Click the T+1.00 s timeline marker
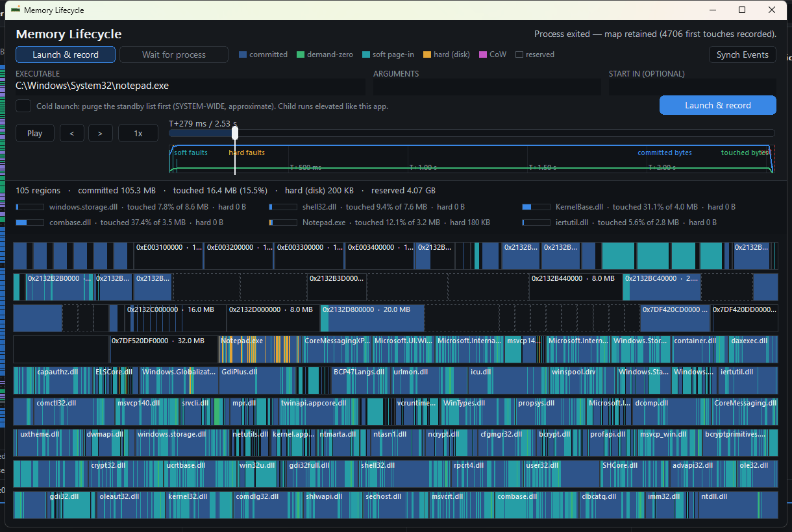The height and width of the screenshot is (532, 792). 423,167
